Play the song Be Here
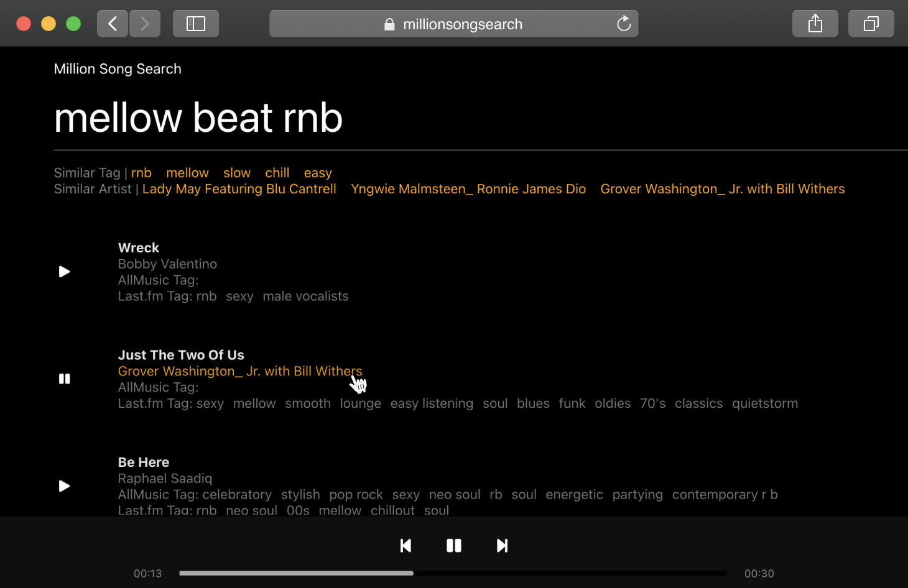The width and height of the screenshot is (908, 588). 64,486
